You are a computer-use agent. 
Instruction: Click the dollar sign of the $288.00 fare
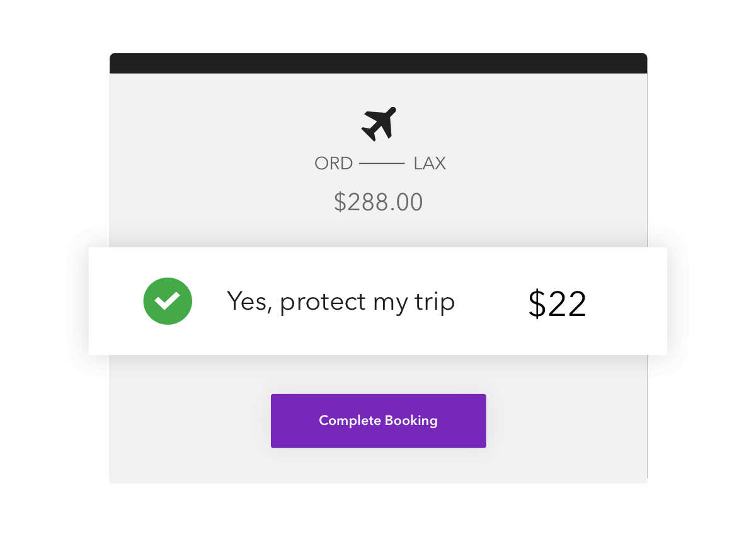340,202
